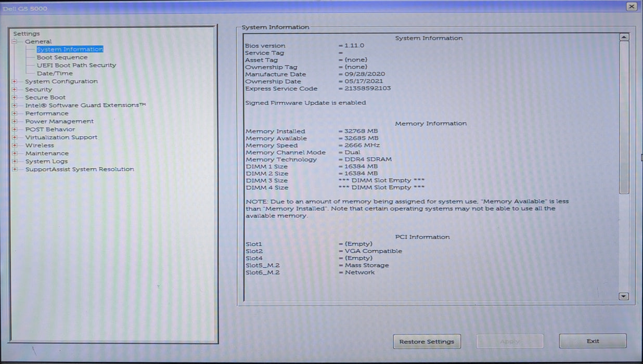Collapse the General tree node
643x364 pixels.
15,42
